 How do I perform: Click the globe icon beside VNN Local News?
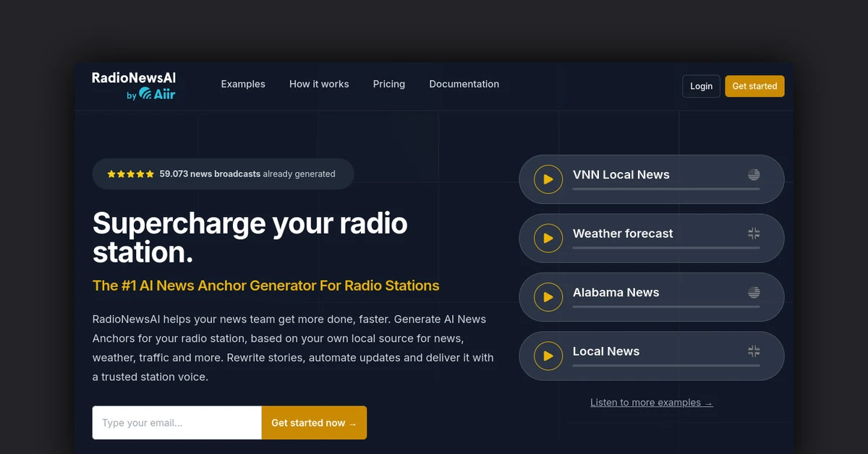[x=753, y=174]
